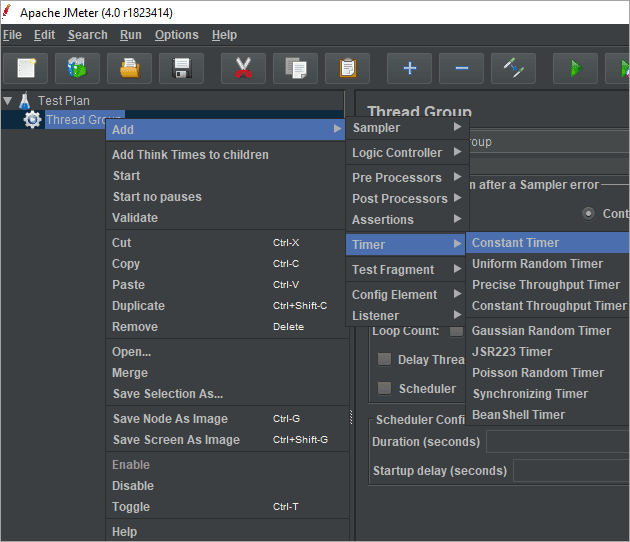Choose Copy in the context menu

click(227, 264)
